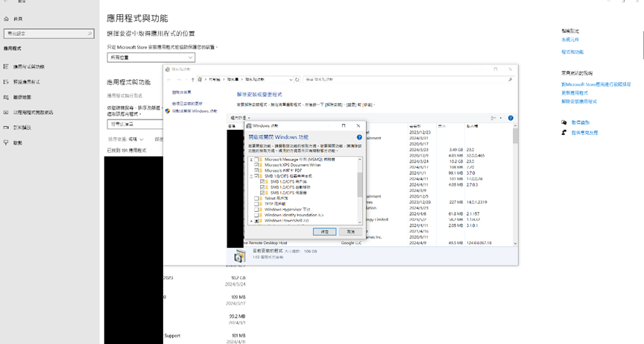Open the app install location dropdown in Settings
644x344 pixels.
(151, 57)
